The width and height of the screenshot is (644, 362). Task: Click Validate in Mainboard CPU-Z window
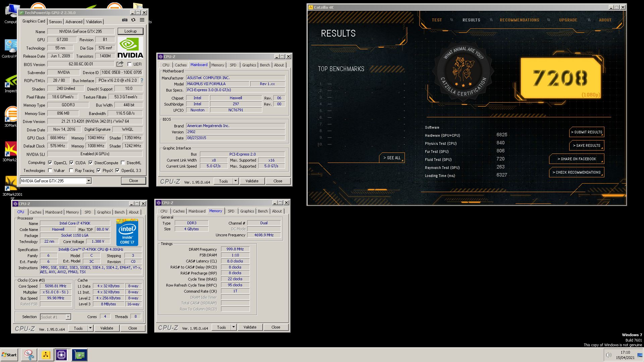(252, 181)
